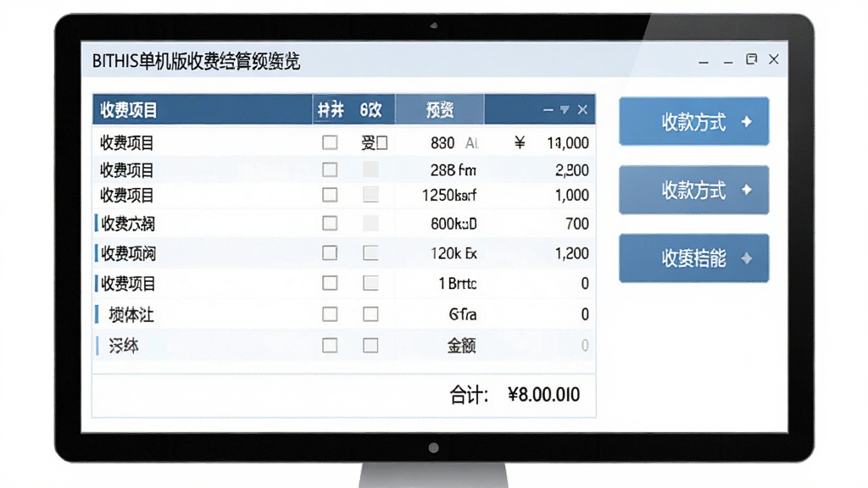This screenshot has height=488, width=868.
Task: Toggle the first checkbox in the 6fra row
Action: coord(330,314)
